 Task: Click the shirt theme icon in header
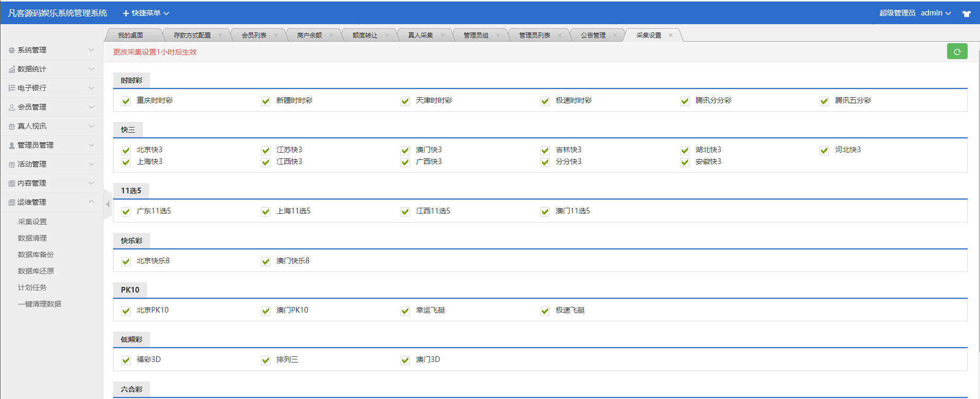click(x=966, y=13)
